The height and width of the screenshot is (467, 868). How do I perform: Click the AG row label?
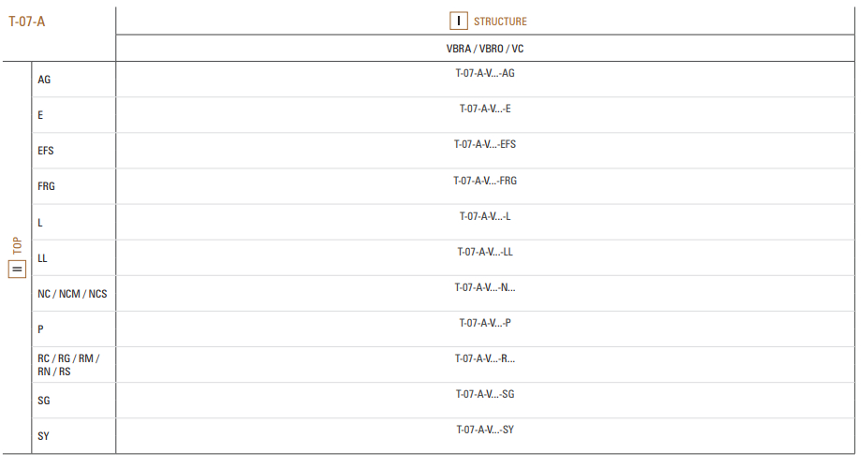pyautogui.click(x=44, y=80)
